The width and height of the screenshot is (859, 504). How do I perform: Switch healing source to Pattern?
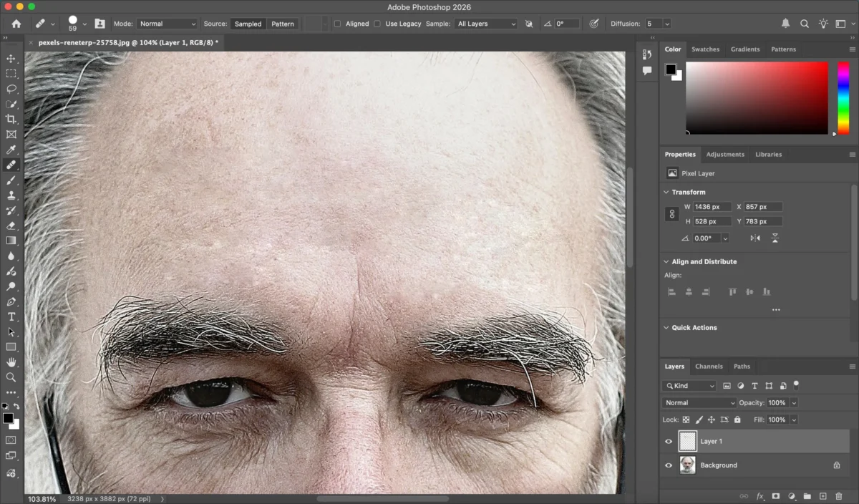(x=282, y=24)
